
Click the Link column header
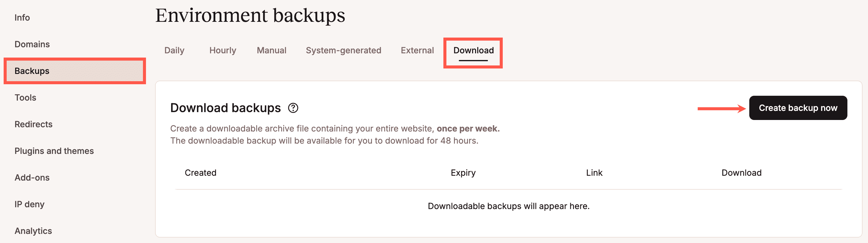pos(594,173)
